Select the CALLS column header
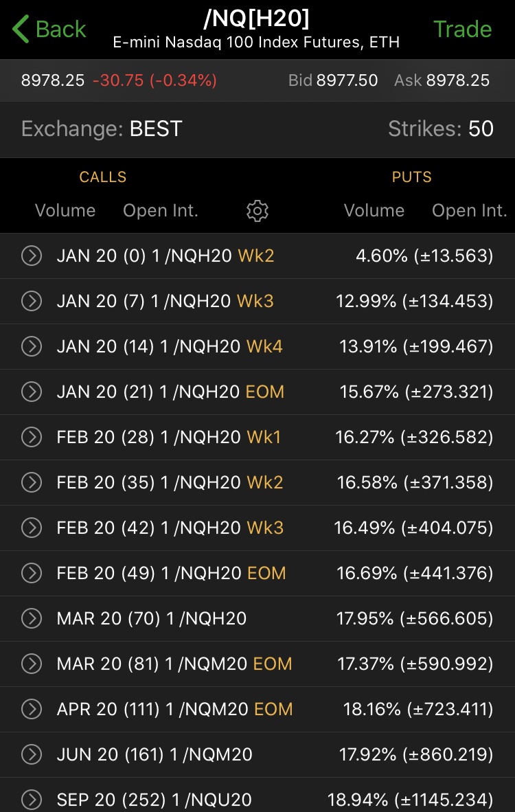 103,177
